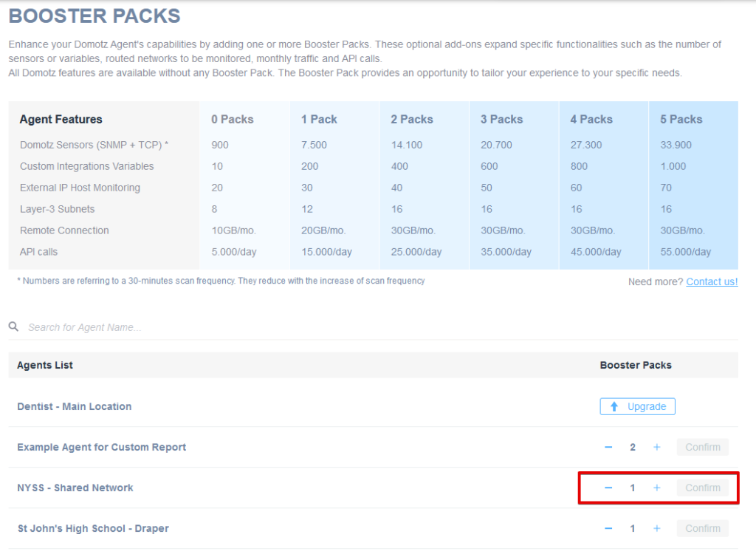Open Example Agent for Custom Report
The height and width of the screenshot is (554, 756).
tap(101, 448)
